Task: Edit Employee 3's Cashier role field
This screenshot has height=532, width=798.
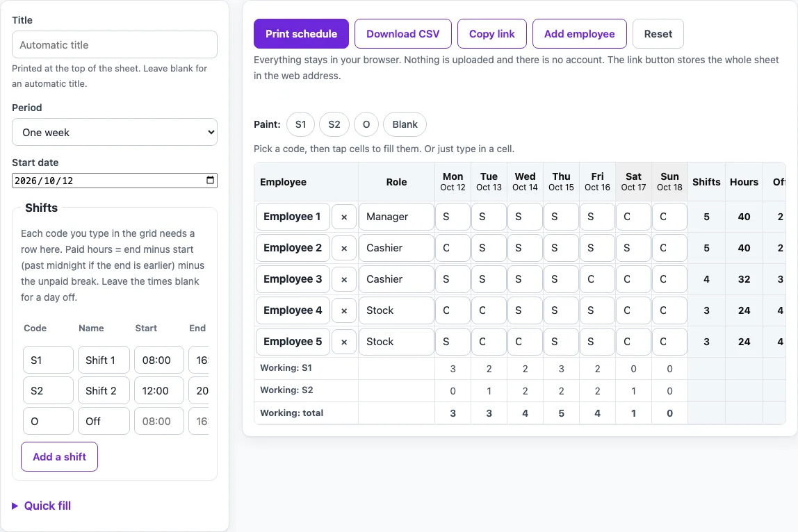Action: click(x=396, y=279)
